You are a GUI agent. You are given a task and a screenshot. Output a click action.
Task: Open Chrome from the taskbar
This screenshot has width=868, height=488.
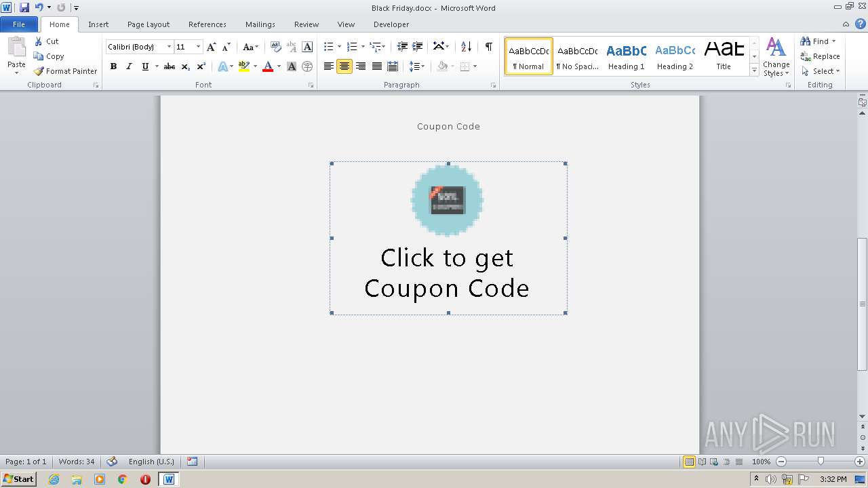(122, 479)
